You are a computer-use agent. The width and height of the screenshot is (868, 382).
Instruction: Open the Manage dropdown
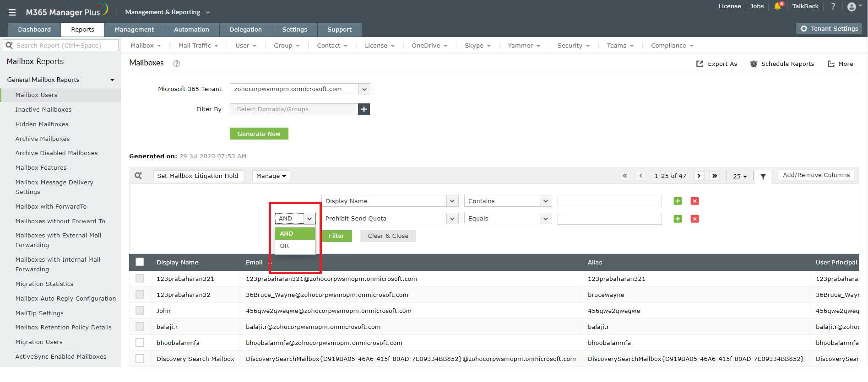[x=271, y=176]
